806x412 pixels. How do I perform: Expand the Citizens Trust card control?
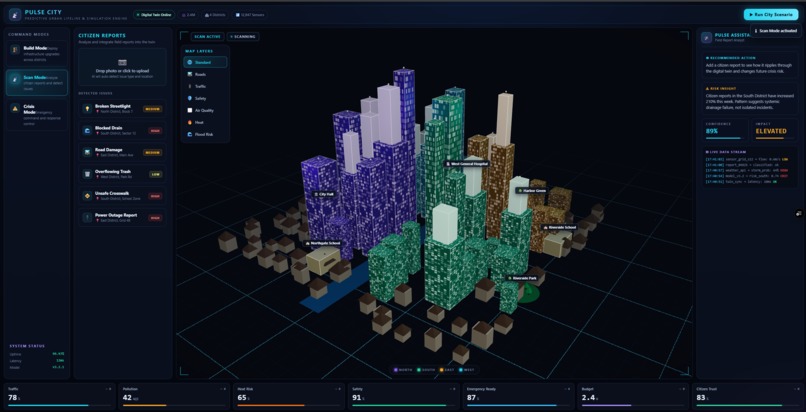click(x=795, y=389)
